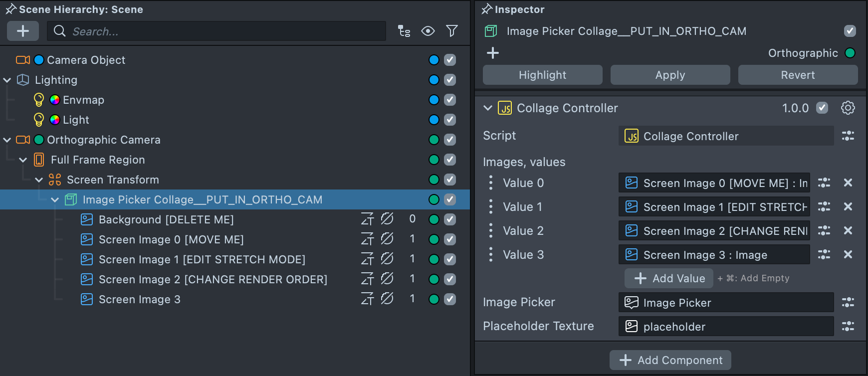Click the no-mask icon on Screen Image 3 row
This screenshot has width=868, height=376.
(x=387, y=299)
